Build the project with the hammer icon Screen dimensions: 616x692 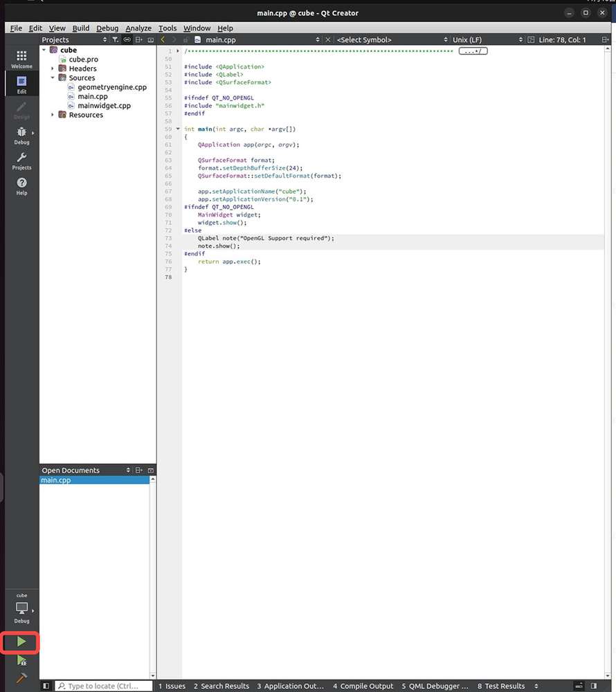21,678
